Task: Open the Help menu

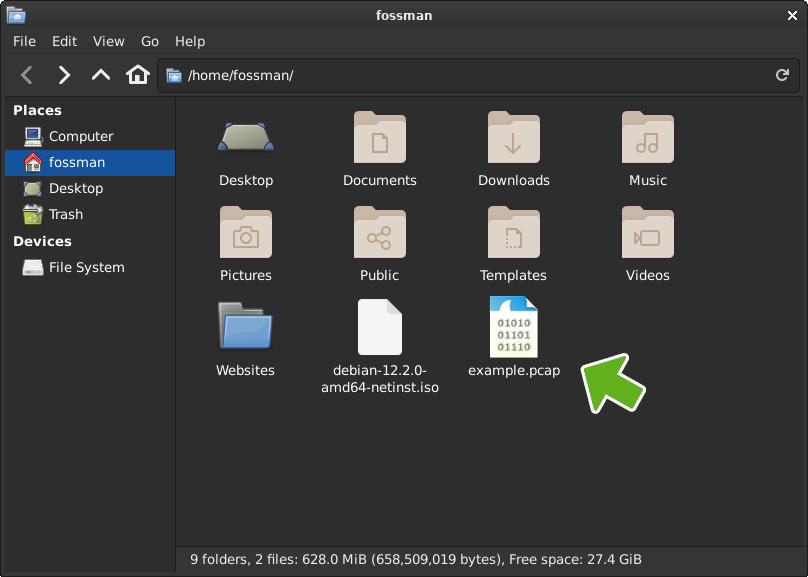Action: coord(190,41)
